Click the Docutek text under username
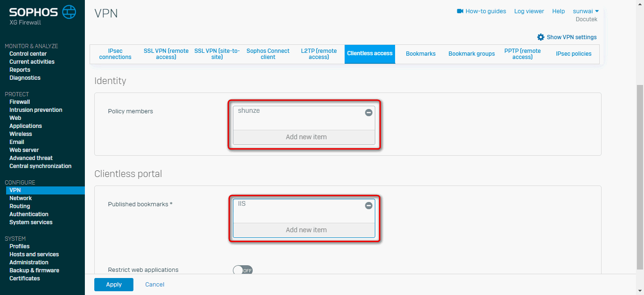Screen dimensions: 644x295 [586, 19]
